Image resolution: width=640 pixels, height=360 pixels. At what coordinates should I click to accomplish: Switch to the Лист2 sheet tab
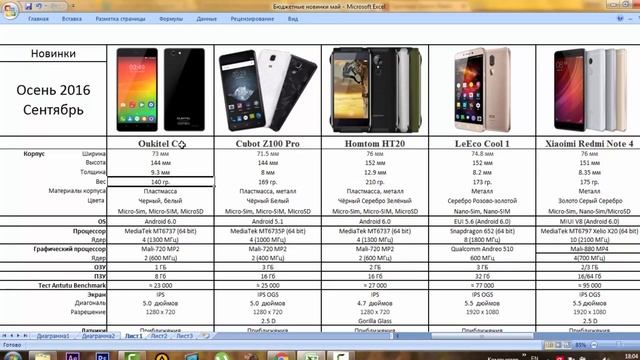[x=159, y=336]
